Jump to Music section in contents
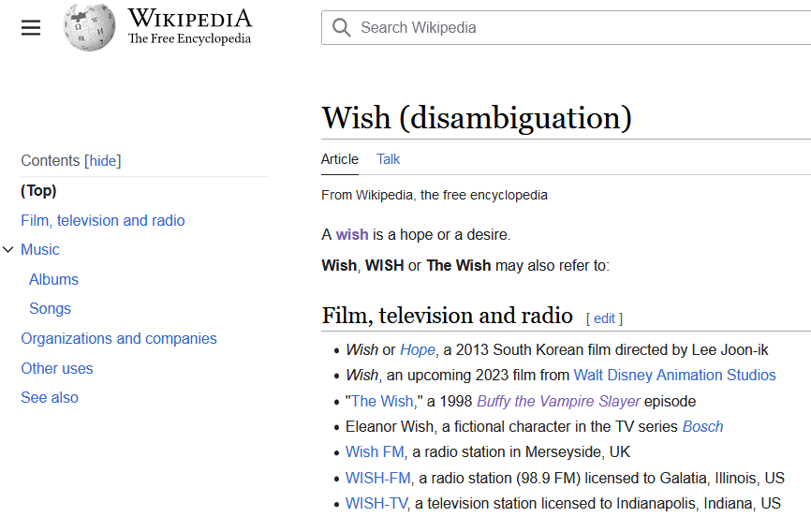The height and width of the screenshot is (532, 811). tap(40, 249)
